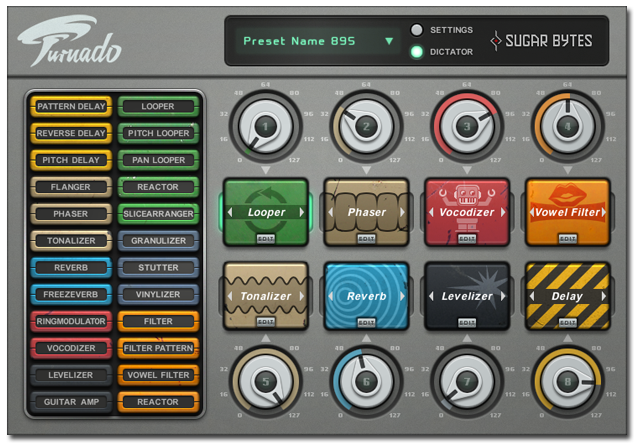Click the Levelizer effect pad
The image size is (634, 446).
tap(467, 296)
